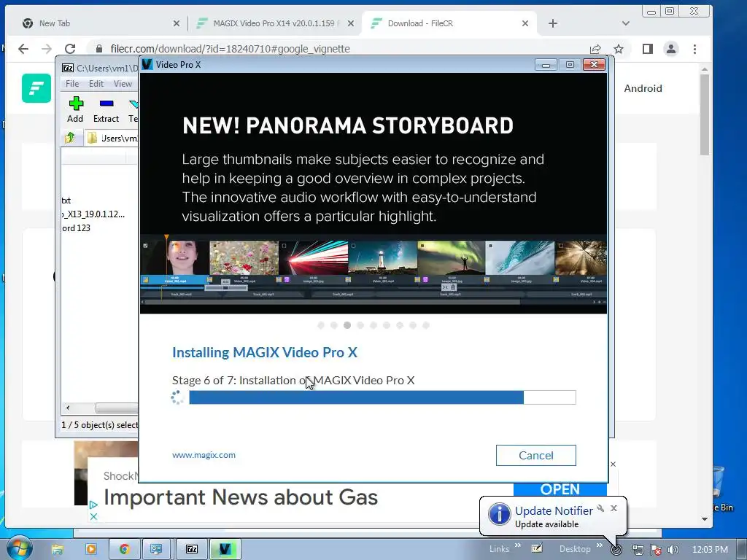Image resolution: width=747 pixels, height=560 pixels.
Task: Close the Download - FileCR tab
Action: point(525,23)
